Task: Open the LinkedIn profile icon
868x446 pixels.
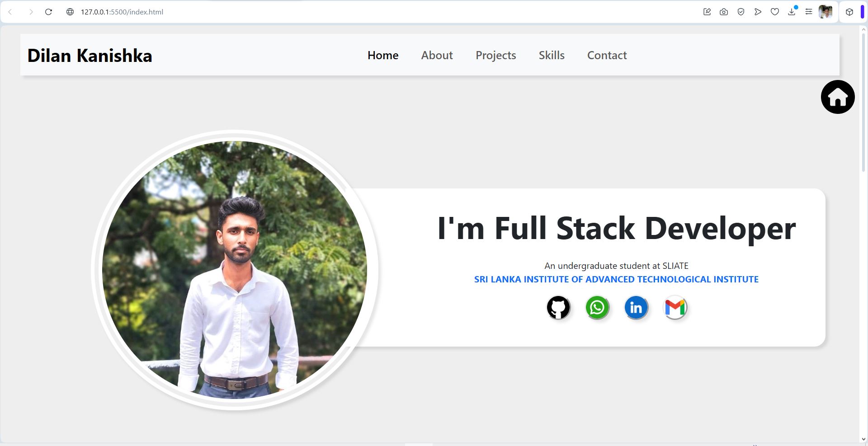Action: (636, 308)
